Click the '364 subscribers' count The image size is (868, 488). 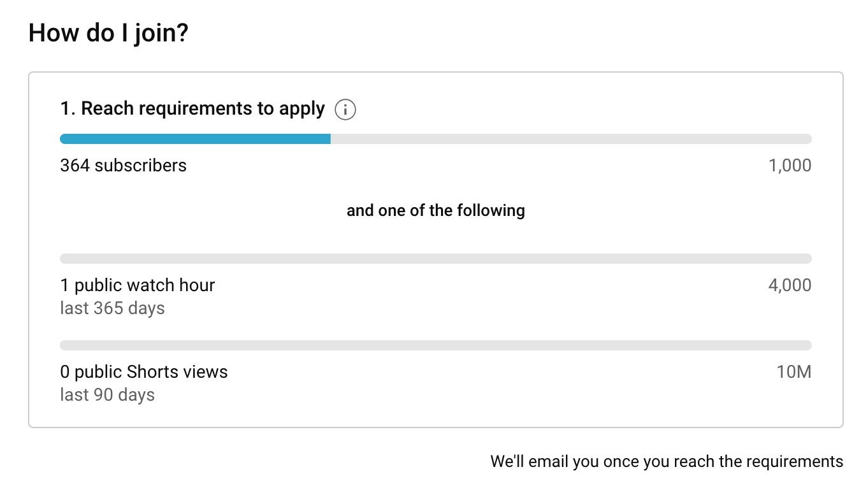click(x=123, y=166)
